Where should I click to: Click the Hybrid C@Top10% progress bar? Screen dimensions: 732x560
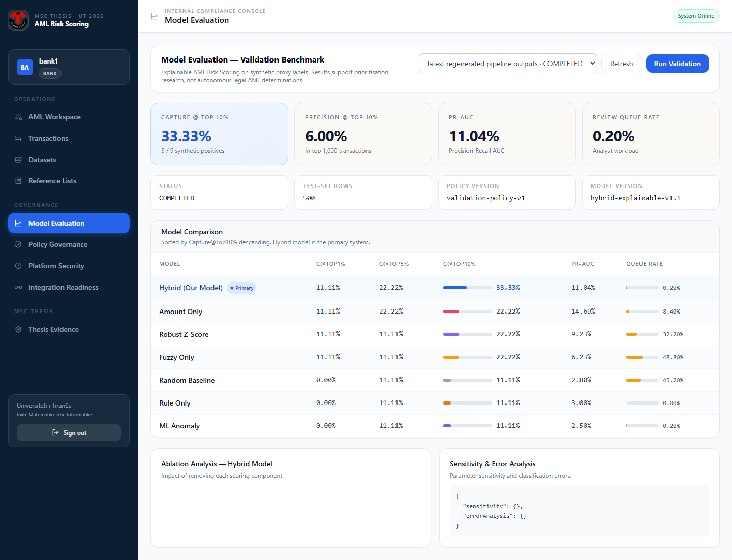[468, 288]
